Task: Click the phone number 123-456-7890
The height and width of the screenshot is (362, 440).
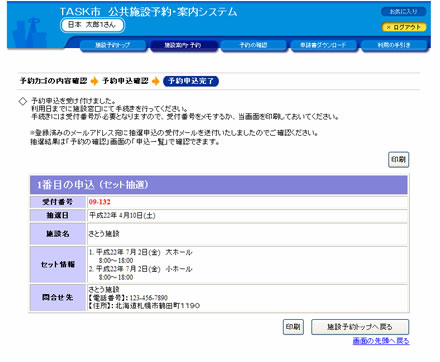Action: click(149, 298)
